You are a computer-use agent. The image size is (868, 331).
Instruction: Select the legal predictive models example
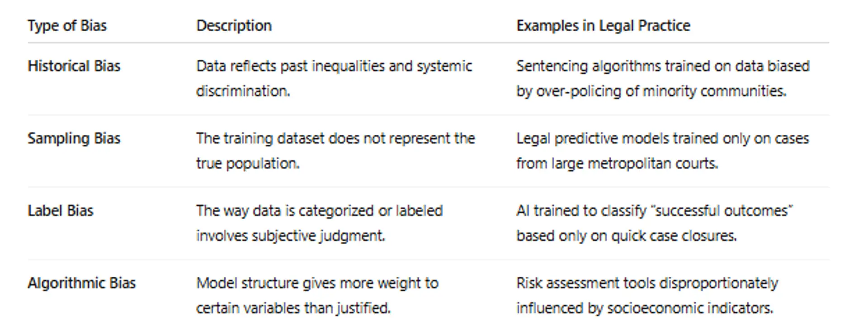[662, 151]
